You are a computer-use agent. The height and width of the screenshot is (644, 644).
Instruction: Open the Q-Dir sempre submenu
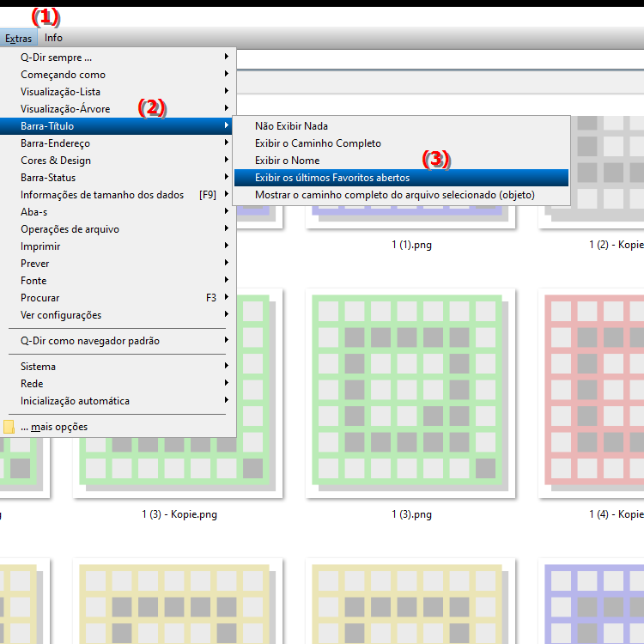pos(118,57)
